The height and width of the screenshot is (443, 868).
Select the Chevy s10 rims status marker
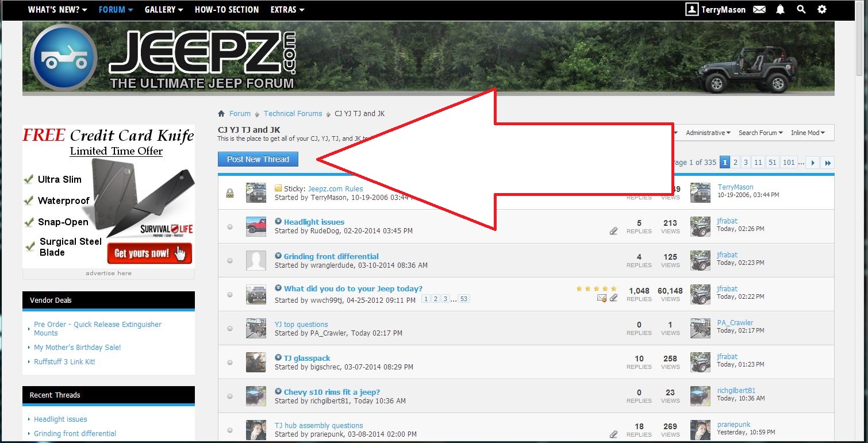coord(231,396)
